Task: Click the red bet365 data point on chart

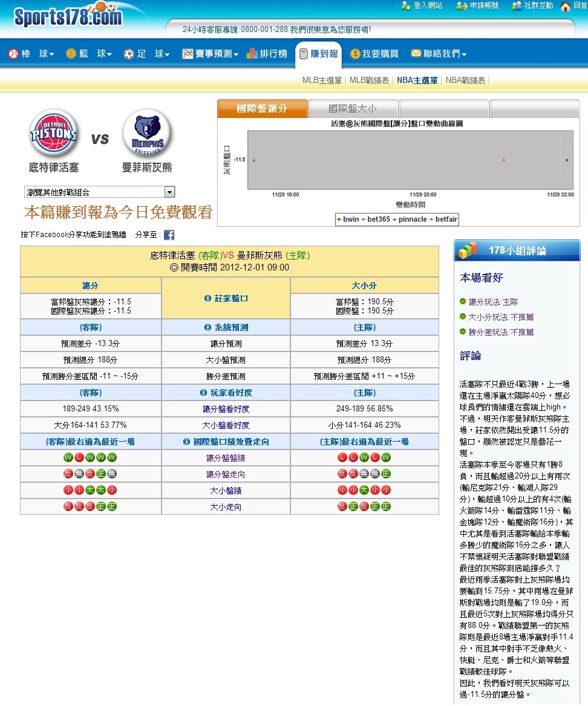Action: click(504, 160)
